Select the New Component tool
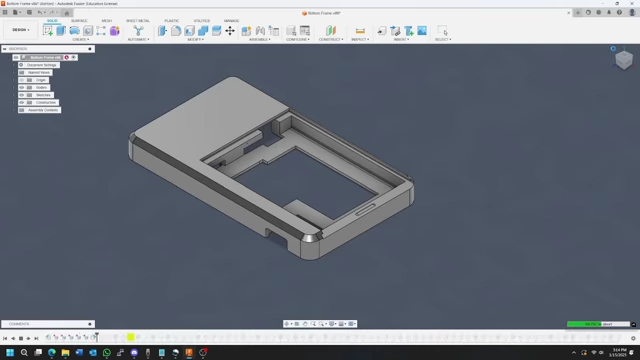The height and width of the screenshot is (360, 640). (x=246, y=31)
